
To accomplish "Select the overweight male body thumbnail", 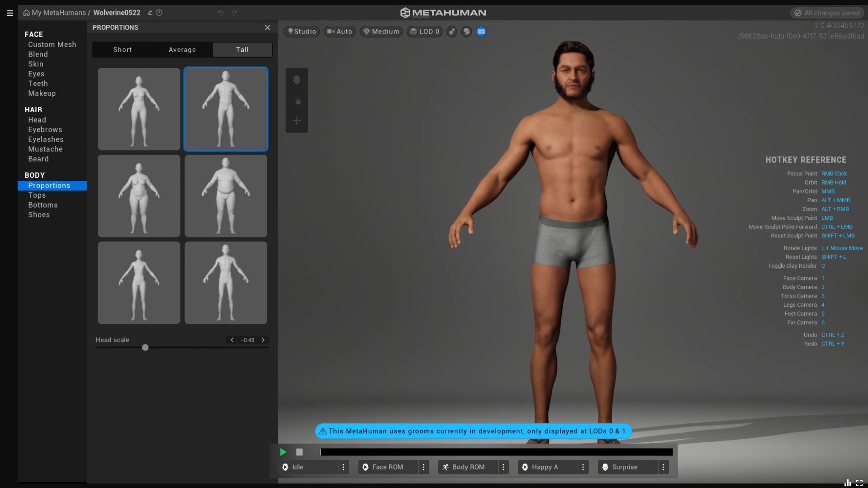I will (226, 196).
